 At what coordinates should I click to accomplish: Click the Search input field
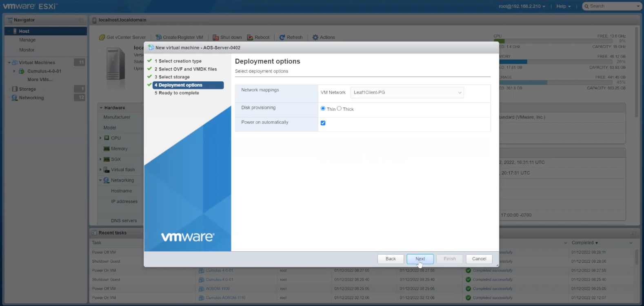pyautogui.click(x=612, y=6)
